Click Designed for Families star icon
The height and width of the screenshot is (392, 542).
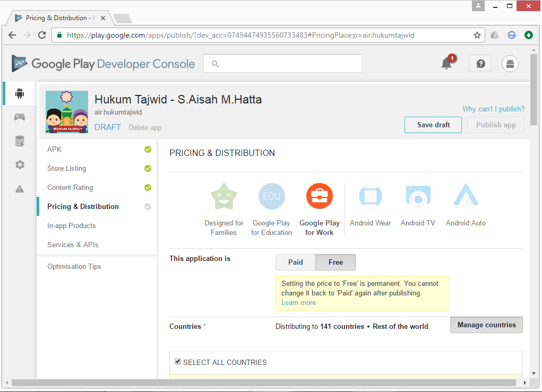click(x=224, y=196)
